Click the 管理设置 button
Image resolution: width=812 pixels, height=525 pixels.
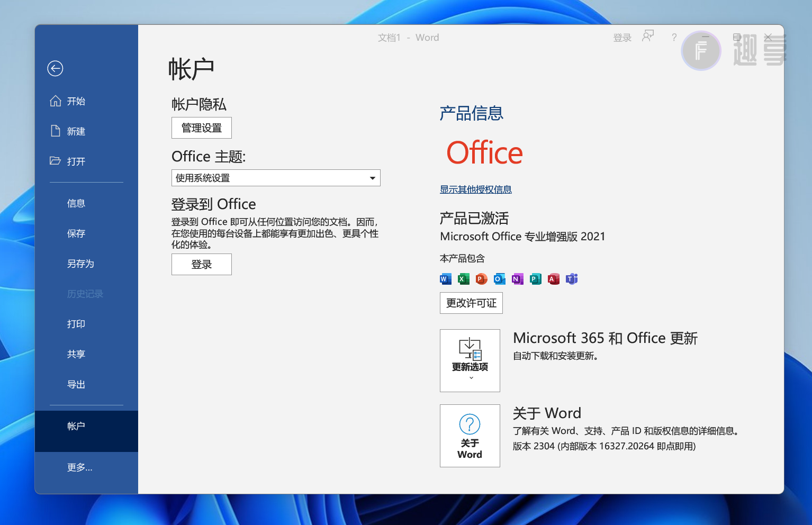click(x=202, y=128)
